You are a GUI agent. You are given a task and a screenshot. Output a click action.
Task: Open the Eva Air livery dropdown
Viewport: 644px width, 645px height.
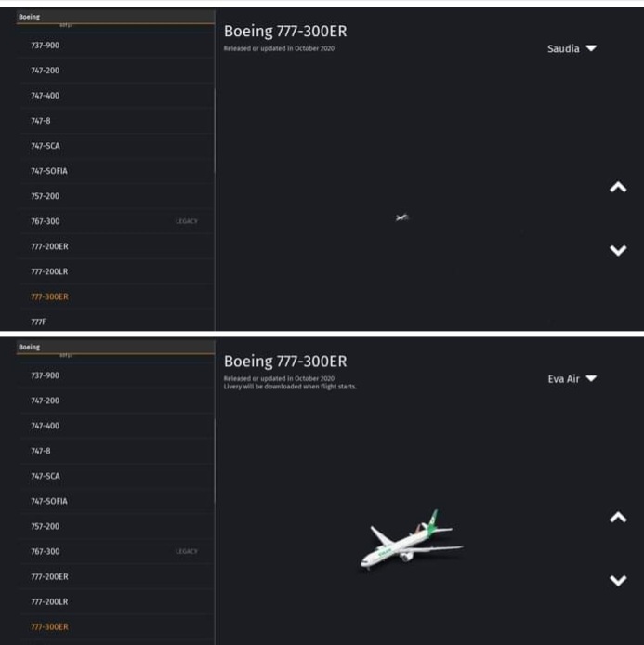572,378
